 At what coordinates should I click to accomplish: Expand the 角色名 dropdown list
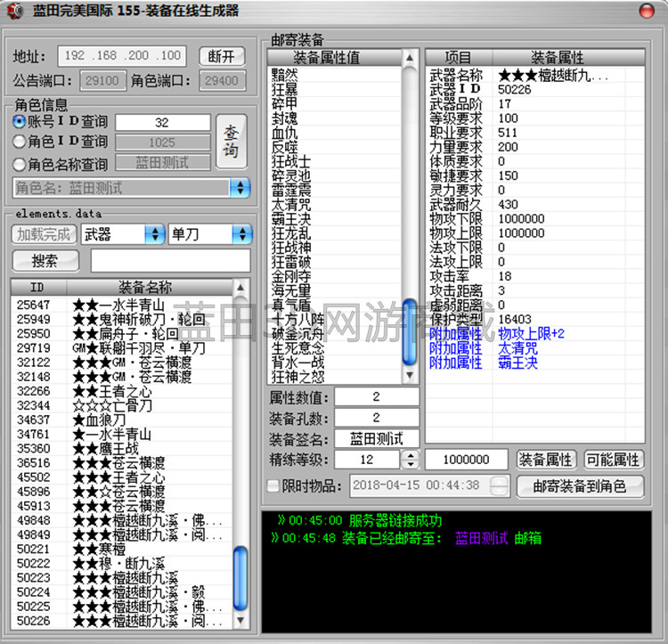(240, 188)
